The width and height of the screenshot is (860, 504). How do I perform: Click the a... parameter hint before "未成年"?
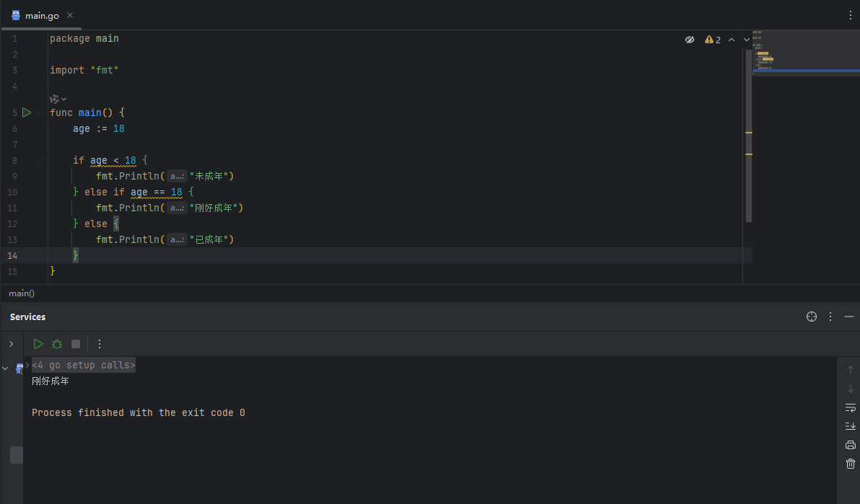click(x=177, y=176)
